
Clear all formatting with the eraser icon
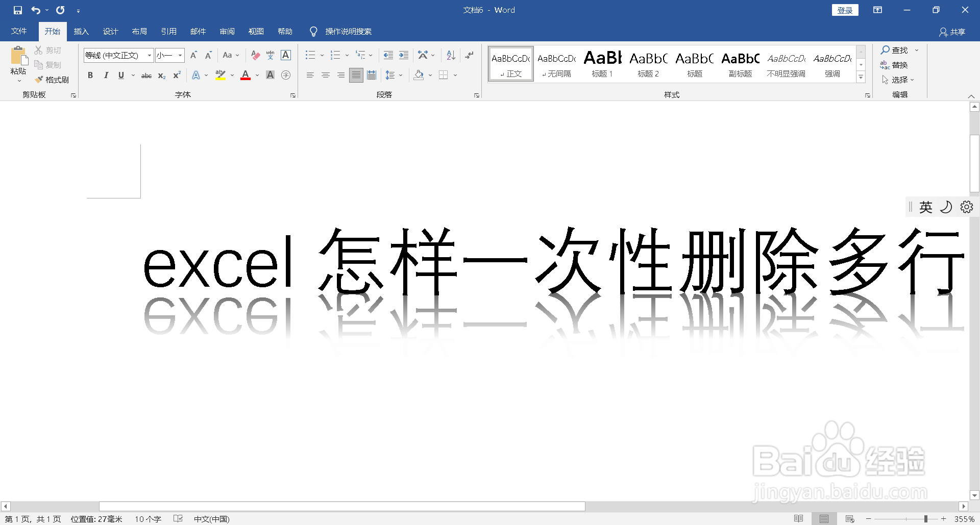pos(255,55)
